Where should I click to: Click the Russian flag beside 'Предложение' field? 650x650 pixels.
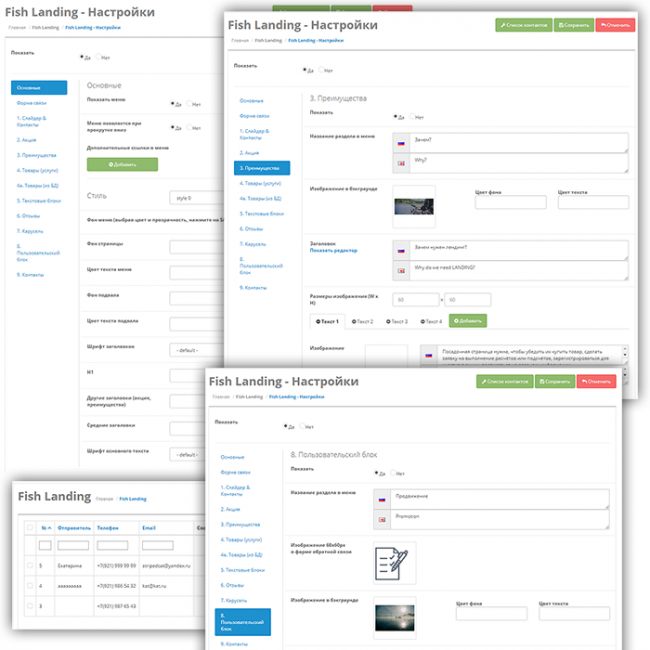pyautogui.click(x=381, y=498)
